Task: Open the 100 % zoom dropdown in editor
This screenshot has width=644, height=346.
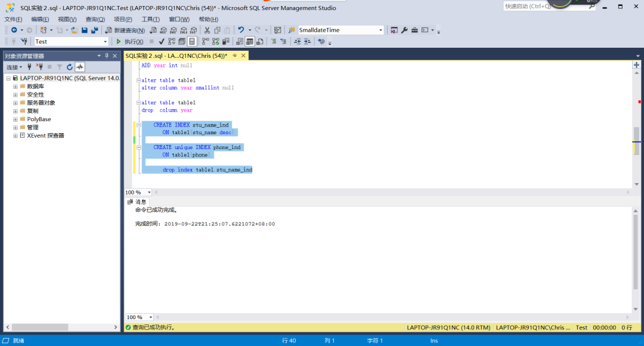Action: coord(149,192)
